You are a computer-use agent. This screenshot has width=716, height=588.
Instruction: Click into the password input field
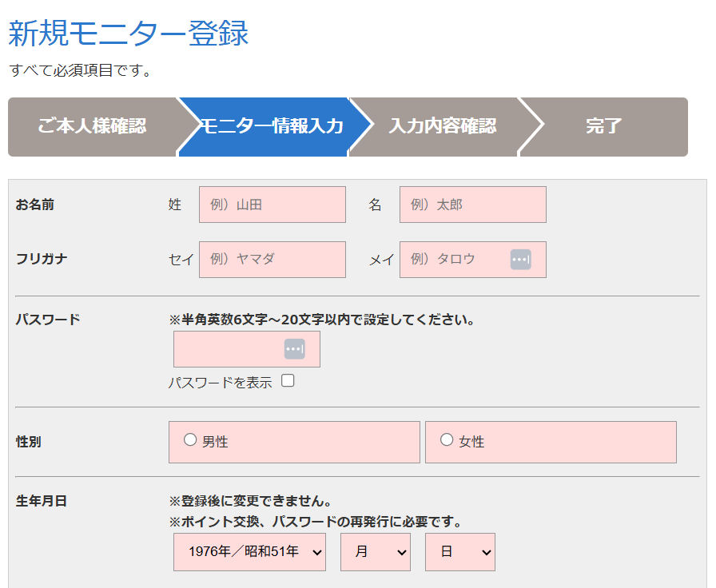click(247, 349)
